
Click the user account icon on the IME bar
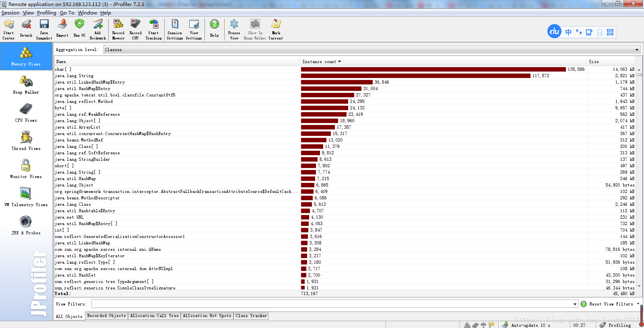click(600, 32)
